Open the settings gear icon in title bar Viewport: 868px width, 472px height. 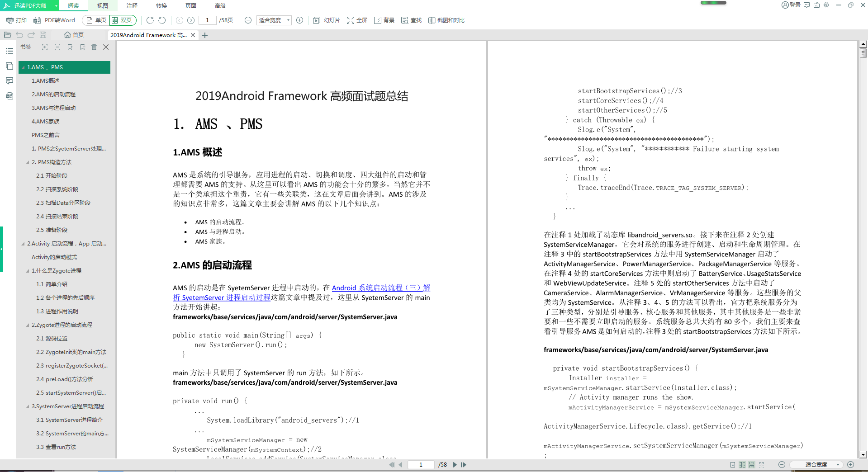[826, 5]
